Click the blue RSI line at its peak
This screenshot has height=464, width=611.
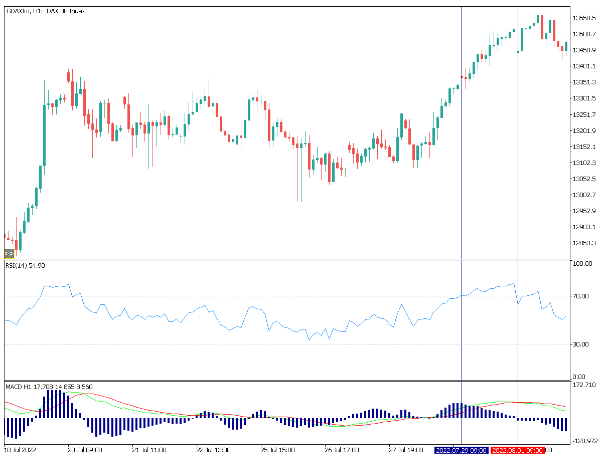[511, 284]
